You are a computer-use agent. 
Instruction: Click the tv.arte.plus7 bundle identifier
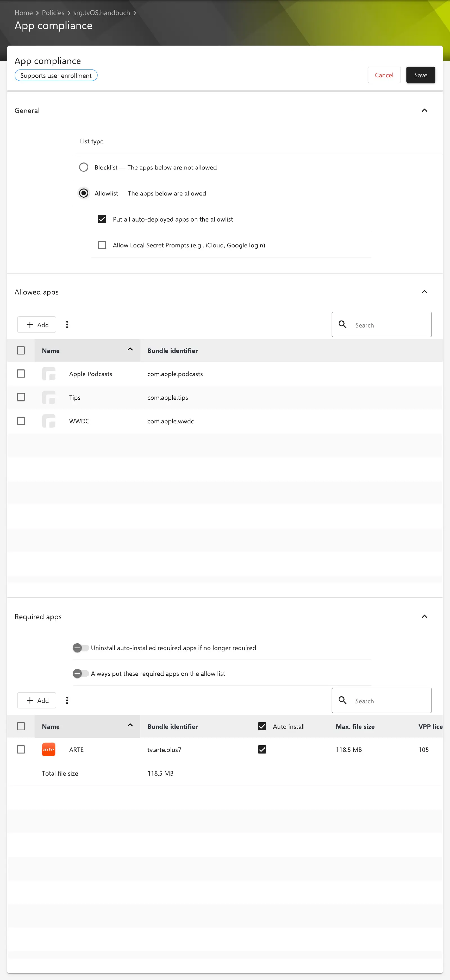(x=164, y=749)
